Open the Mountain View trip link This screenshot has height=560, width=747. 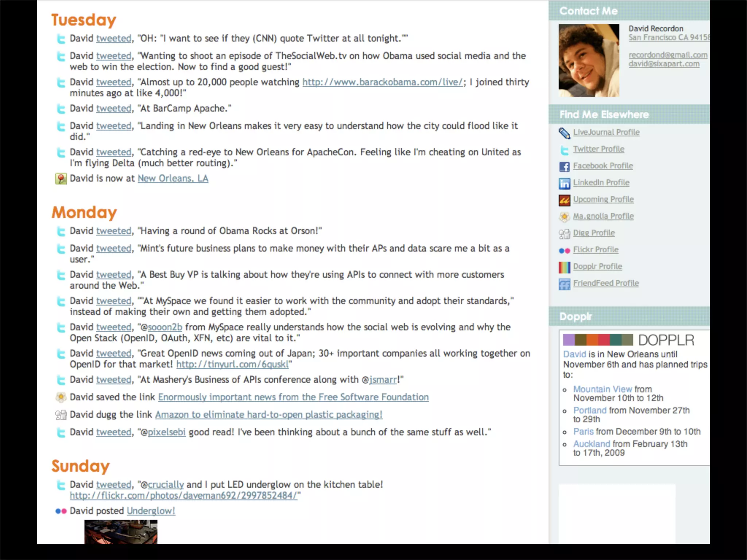point(602,389)
